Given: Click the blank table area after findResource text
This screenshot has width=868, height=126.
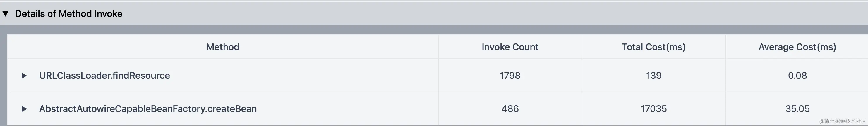Looking at the screenshot, I should tap(303, 76).
